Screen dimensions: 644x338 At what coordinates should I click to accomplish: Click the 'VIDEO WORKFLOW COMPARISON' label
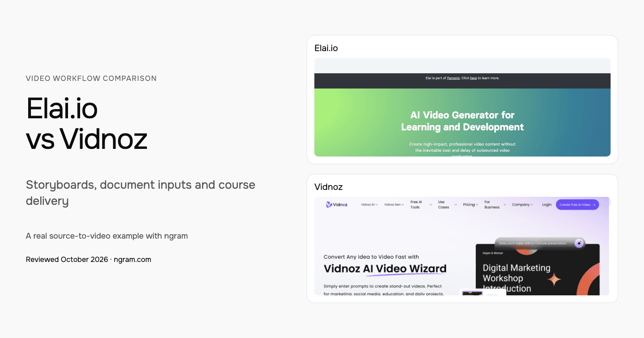91,78
